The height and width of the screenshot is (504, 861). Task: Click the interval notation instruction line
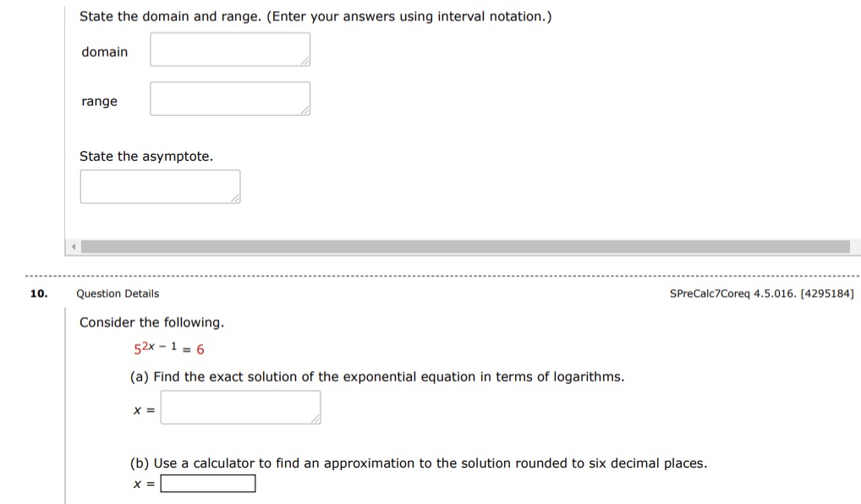(x=315, y=16)
